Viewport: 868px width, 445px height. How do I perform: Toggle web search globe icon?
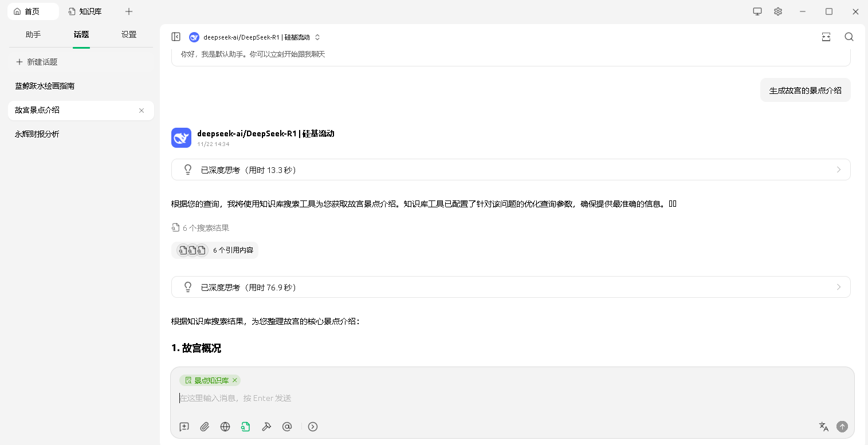point(225,427)
